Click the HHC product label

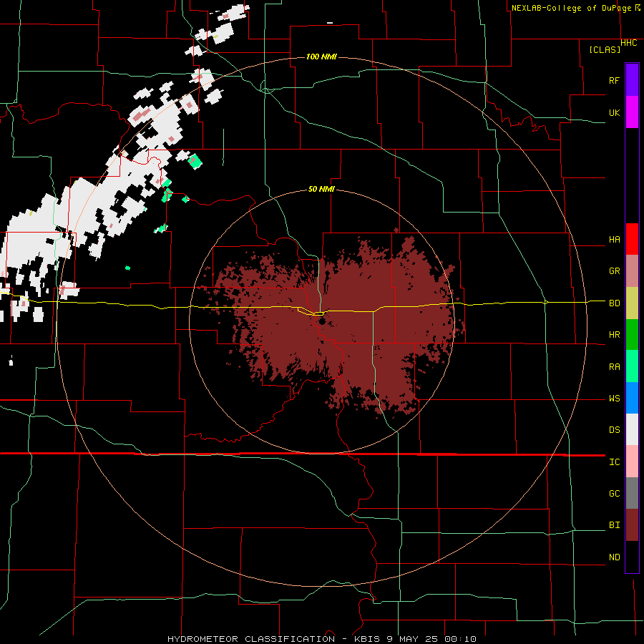629,43
